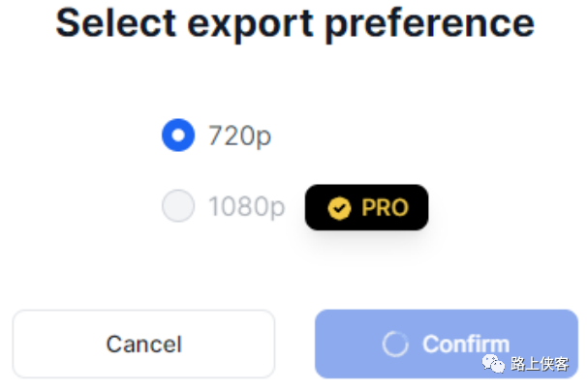Choose the 1080p radio button
Screen dimensions: 588x390
coord(178,206)
